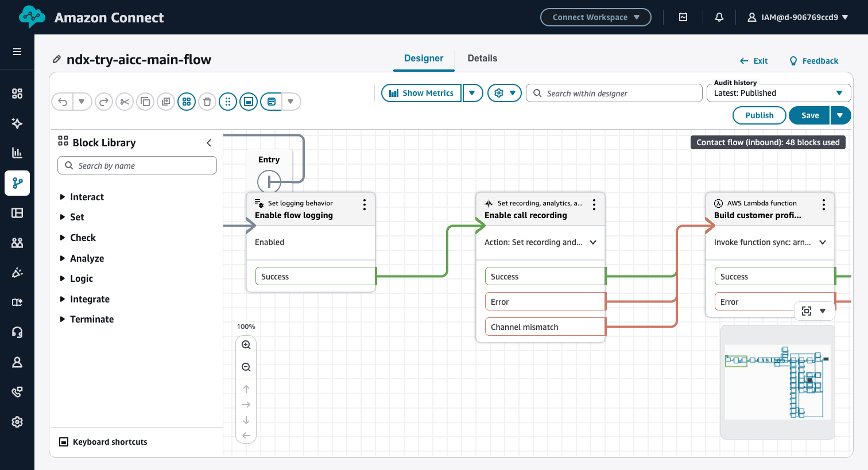Select the Channel mismatch branch of recording block

(545, 327)
